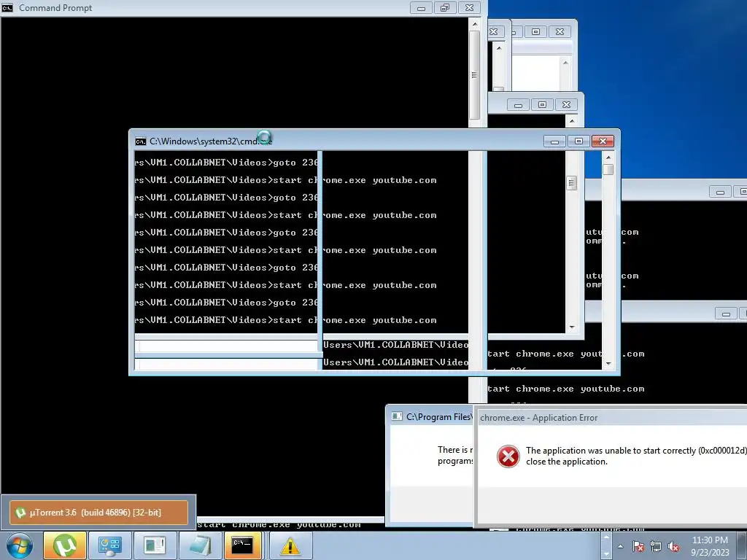Click the muted volume tray icon

pyautogui.click(x=673, y=547)
